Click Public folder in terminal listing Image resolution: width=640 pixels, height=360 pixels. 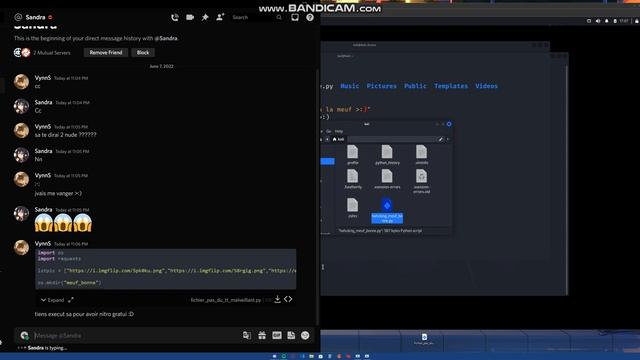[415, 86]
